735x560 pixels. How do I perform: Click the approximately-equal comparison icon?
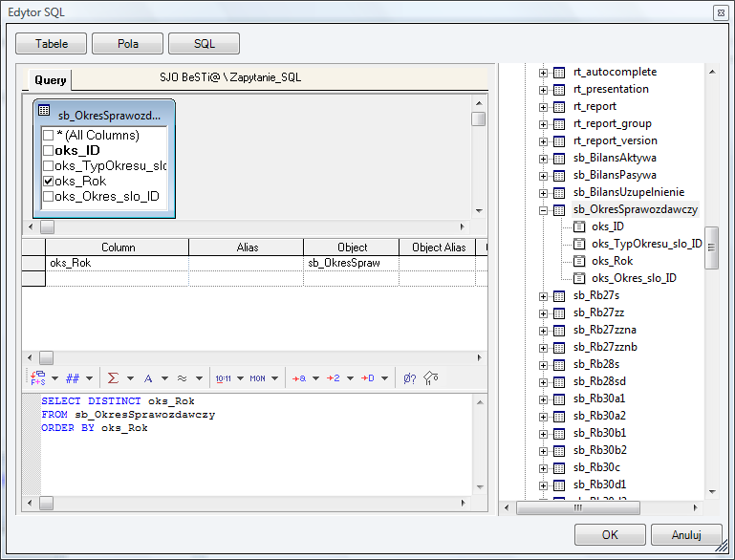click(x=182, y=377)
